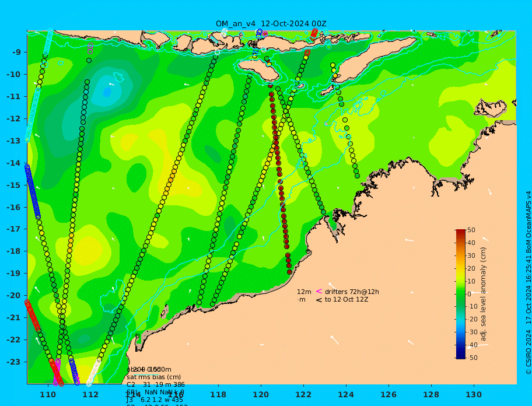Click longitude axis label '118'
Viewport: 532px width, 406px height.
pyautogui.click(x=218, y=395)
